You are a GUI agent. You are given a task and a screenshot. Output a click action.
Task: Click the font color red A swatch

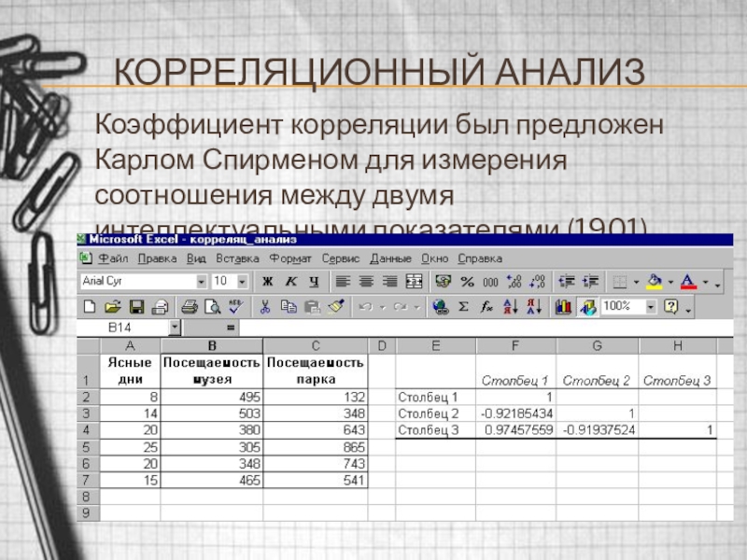click(688, 281)
